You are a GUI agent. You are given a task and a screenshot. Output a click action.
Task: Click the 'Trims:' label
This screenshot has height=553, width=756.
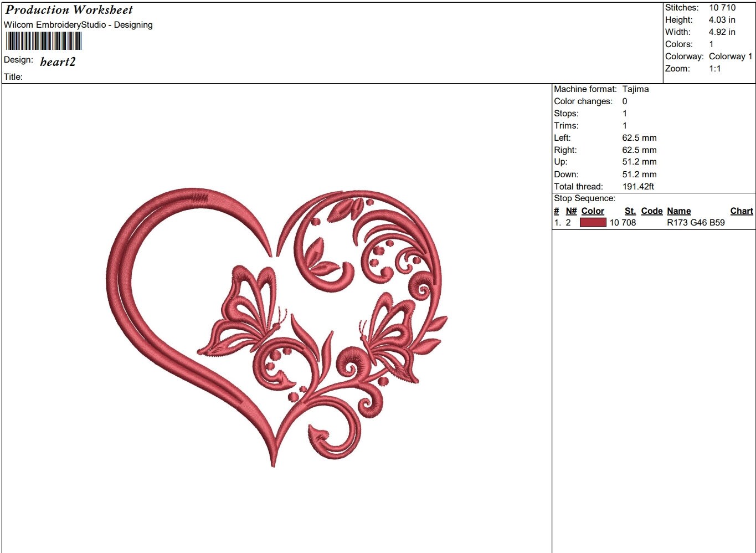click(566, 126)
